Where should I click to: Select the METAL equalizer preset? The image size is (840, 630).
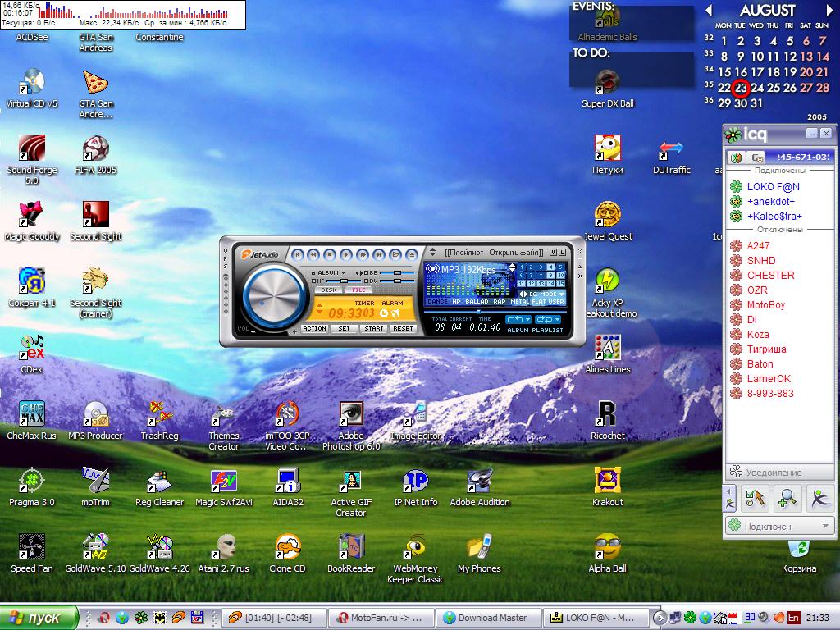coord(519,302)
